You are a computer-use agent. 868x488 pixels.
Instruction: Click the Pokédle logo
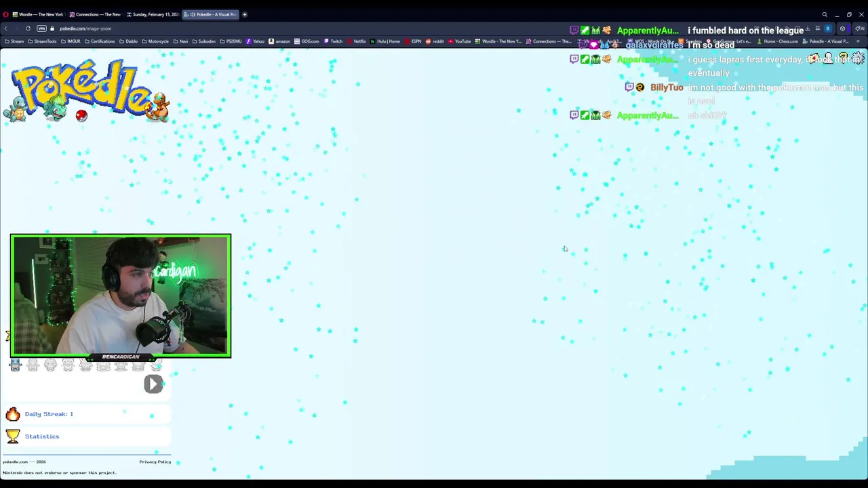[x=86, y=91]
